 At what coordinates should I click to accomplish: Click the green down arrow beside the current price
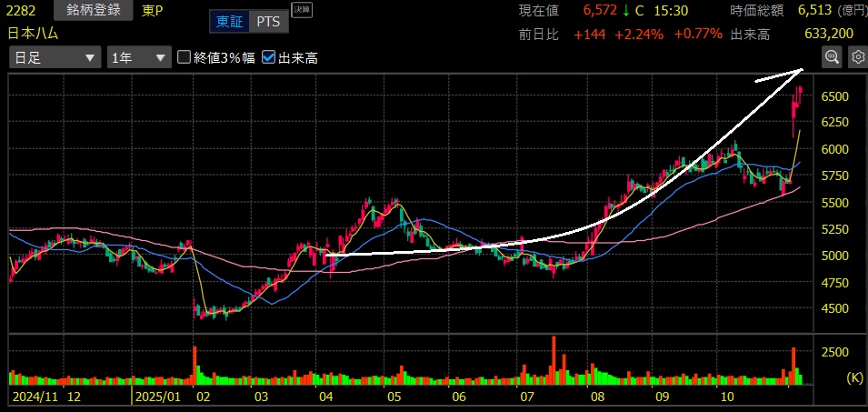click(x=626, y=11)
